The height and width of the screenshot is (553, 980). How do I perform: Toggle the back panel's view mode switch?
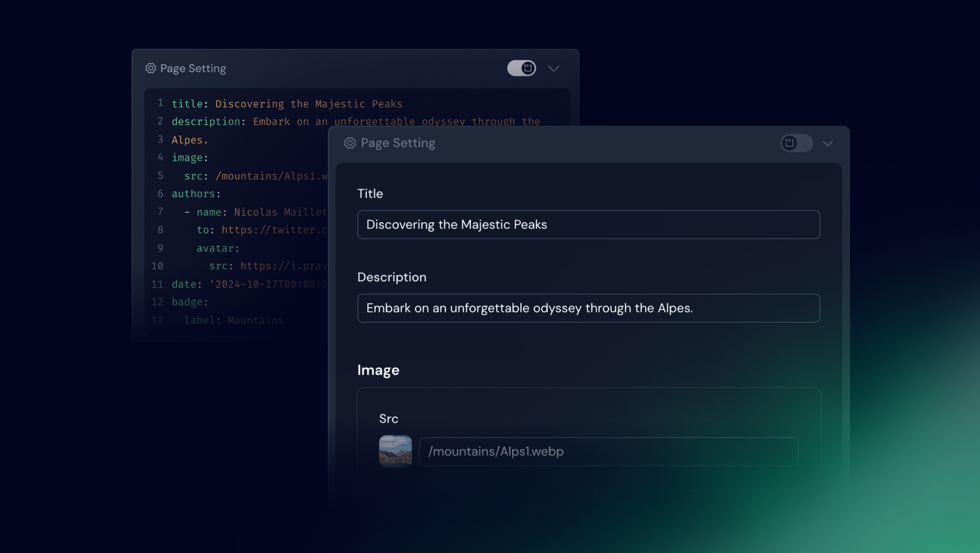point(521,68)
